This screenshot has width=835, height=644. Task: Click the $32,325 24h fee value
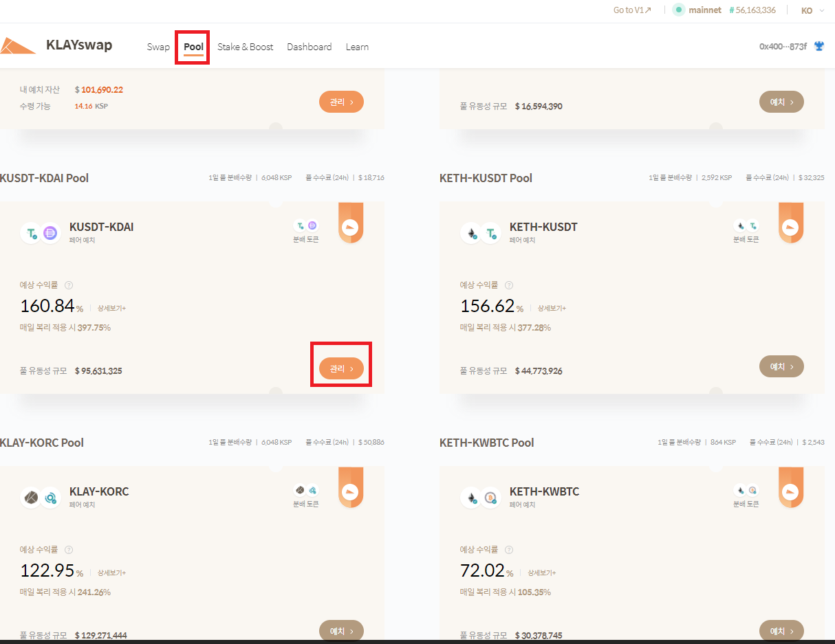(812, 178)
